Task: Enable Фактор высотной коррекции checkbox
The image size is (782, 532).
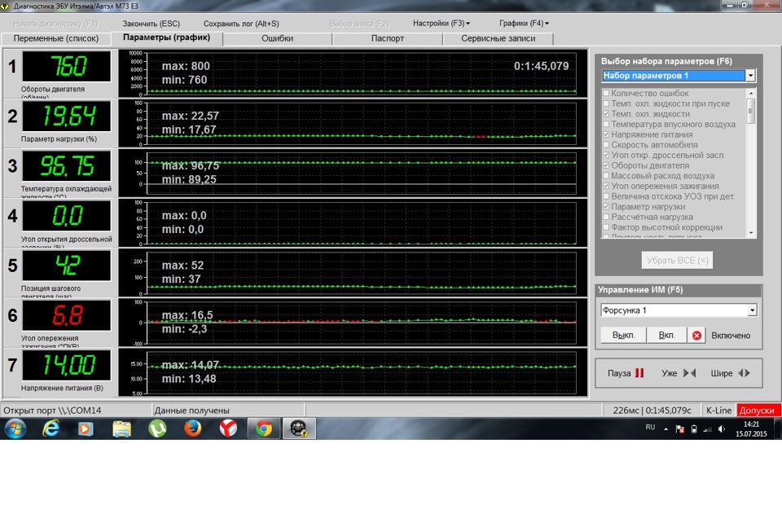Action: tap(606, 227)
